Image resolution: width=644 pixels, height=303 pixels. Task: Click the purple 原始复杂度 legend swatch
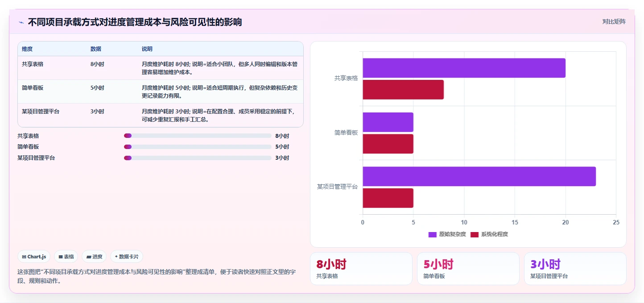coord(433,234)
